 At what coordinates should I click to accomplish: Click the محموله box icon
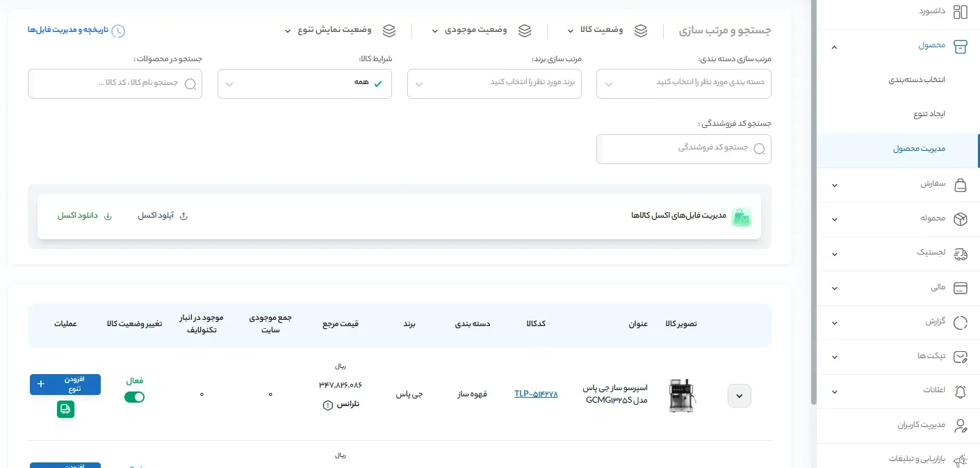[960, 219]
